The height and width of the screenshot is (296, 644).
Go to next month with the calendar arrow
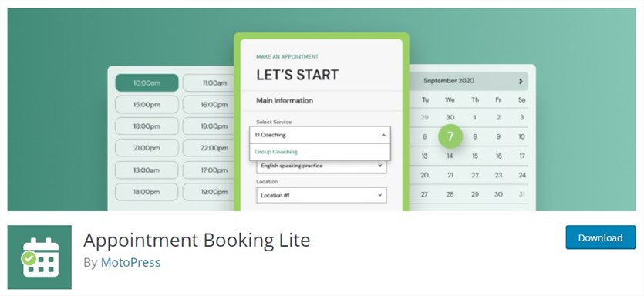[x=521, y=81]
